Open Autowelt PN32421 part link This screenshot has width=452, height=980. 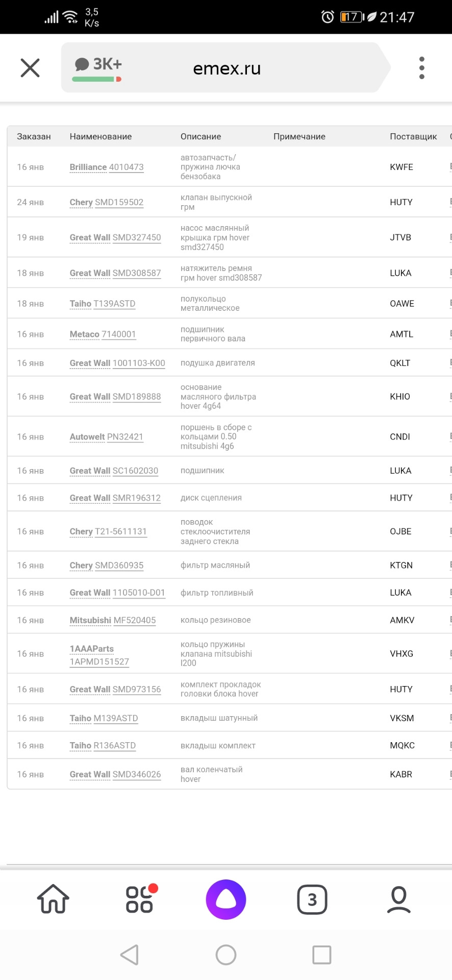pyautogui.click(x=107, y=437)
